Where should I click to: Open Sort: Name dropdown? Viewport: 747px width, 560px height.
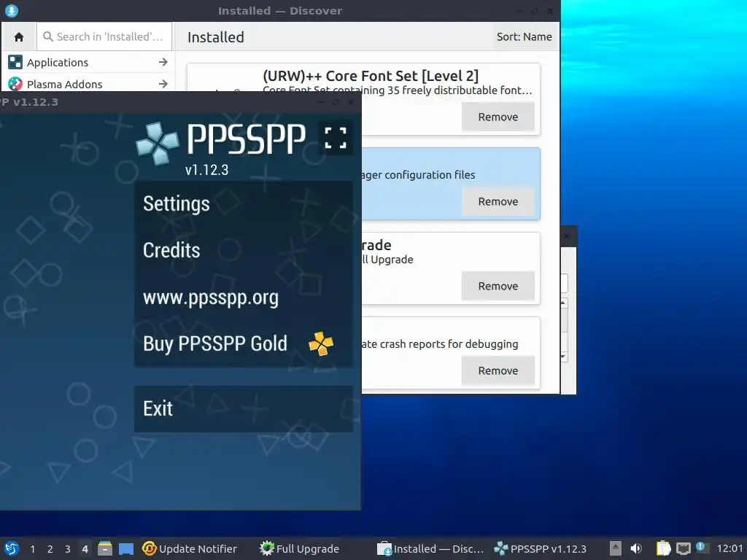pos(524,36)
